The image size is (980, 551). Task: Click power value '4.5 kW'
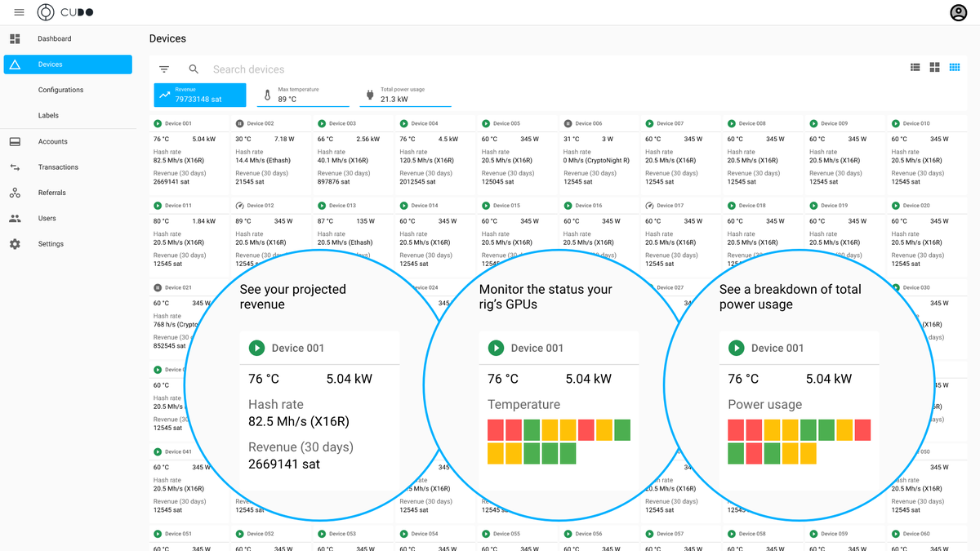pyautogui.click(x=448, y=140)
